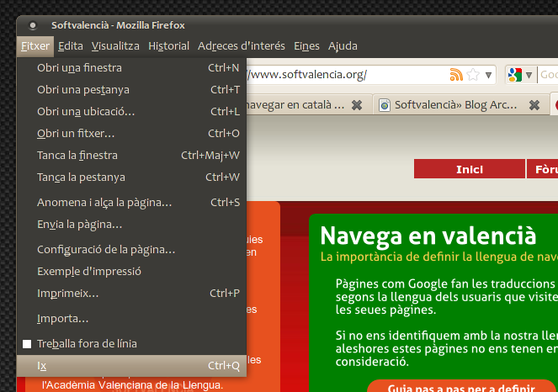
Task: Click 'l'Acadèmia Valenciana de la Llengua' text
Action: click(133, 385)
